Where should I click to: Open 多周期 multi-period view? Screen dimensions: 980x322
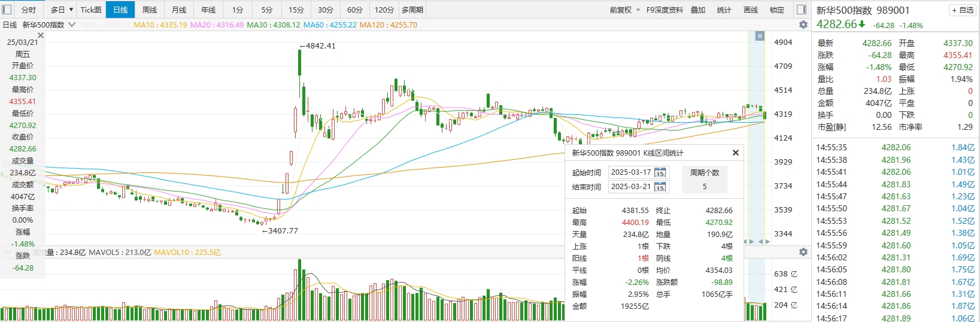pyautogui.click(x=412, y=10)
